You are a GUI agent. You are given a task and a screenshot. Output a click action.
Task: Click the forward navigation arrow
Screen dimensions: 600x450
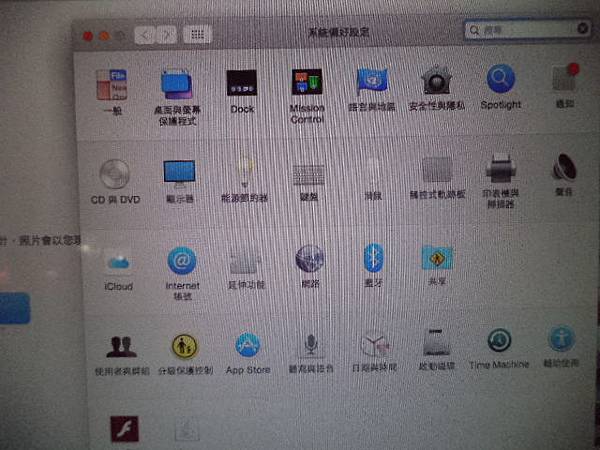pos(167,35)
